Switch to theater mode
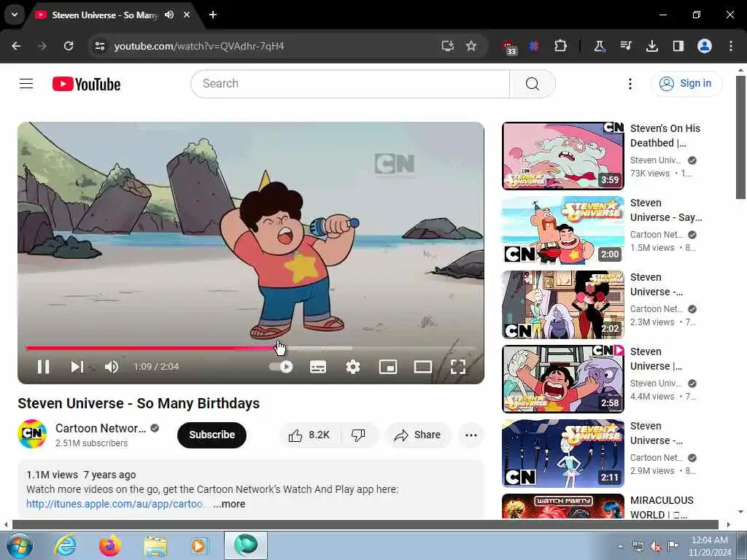747x560 pixels. click(x=423, y=367)
